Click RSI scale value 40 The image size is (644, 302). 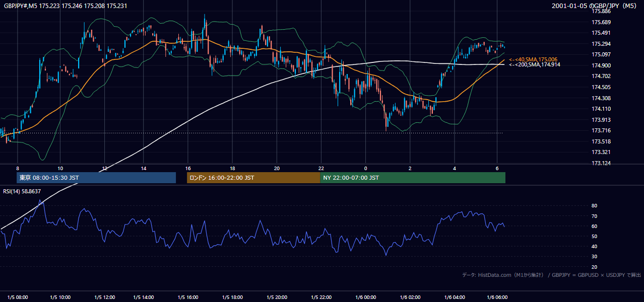pos(595,246)
